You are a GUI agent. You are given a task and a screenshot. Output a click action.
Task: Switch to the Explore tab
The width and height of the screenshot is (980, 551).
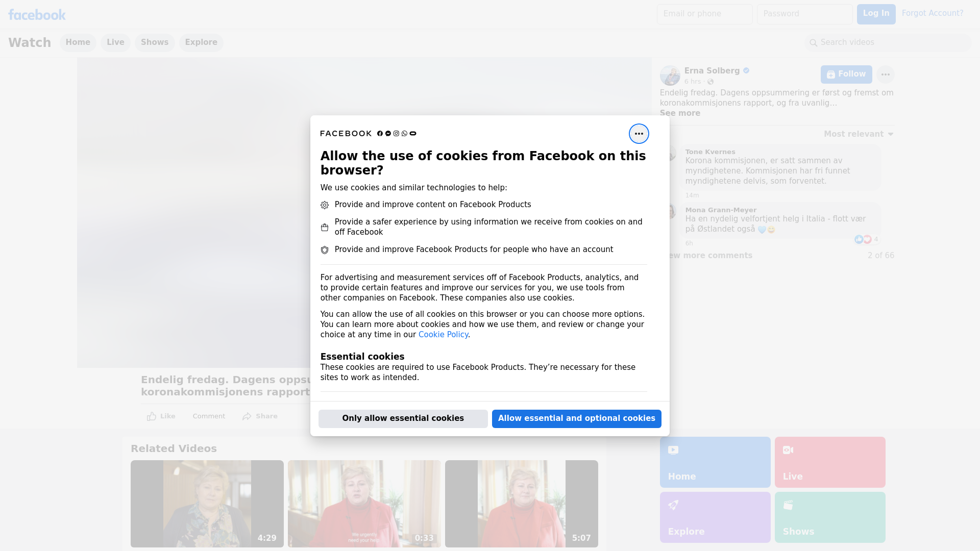pyautogui.click(x=201, y=42)
